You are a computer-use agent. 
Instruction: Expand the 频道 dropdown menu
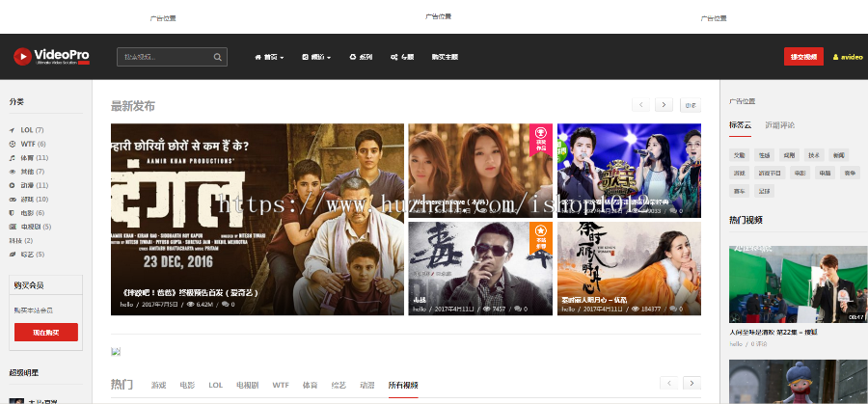316,57
